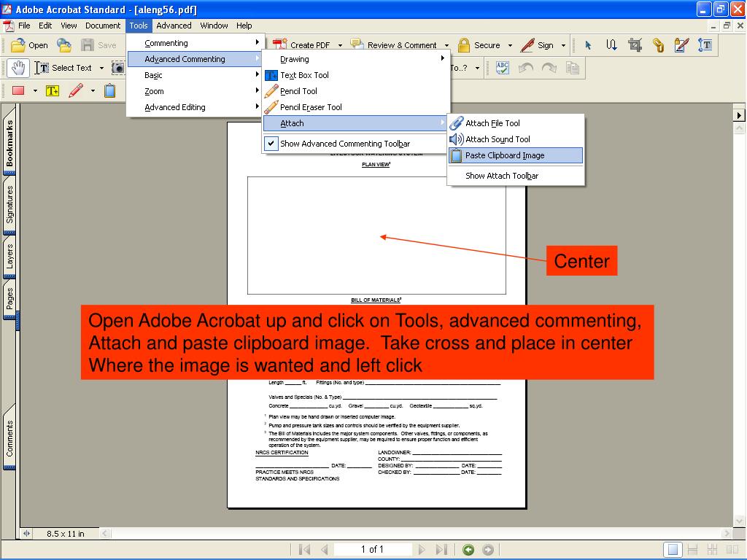
Task: Jump to last page button
Action: [x=441, y=550]
